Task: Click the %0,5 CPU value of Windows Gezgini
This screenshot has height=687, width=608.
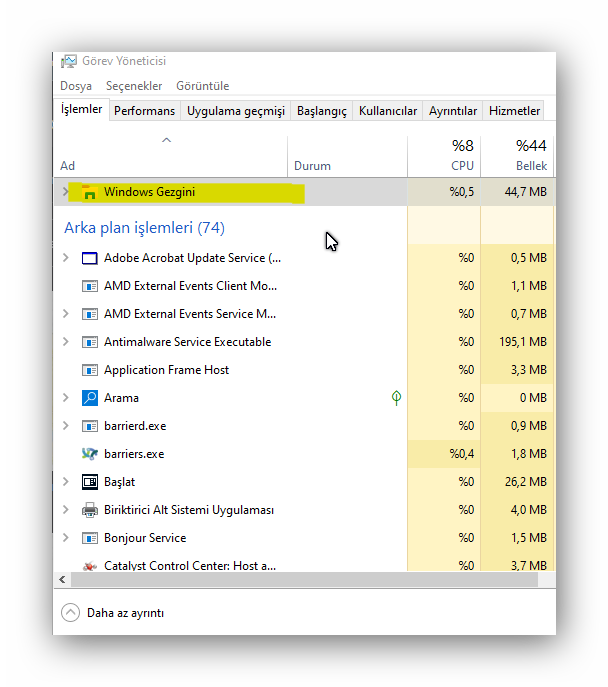Action: [x=462, y=192]
